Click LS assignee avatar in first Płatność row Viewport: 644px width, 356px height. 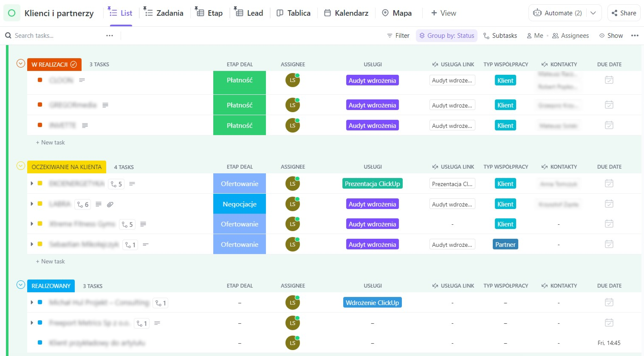(292, 80)
